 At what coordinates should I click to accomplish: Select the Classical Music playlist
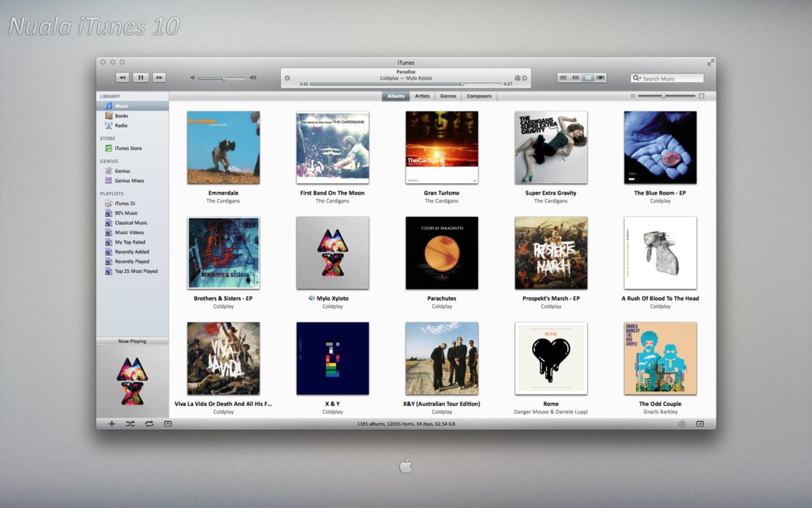tap(133, 222)
